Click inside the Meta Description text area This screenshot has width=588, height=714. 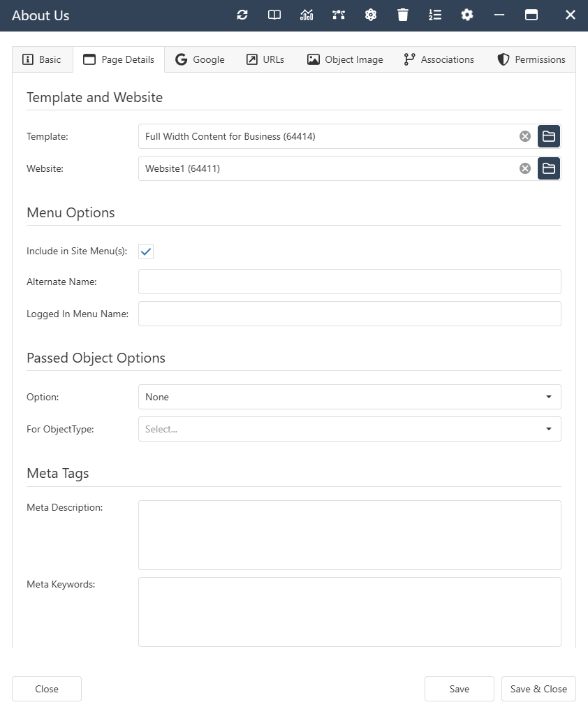[349, 534]
